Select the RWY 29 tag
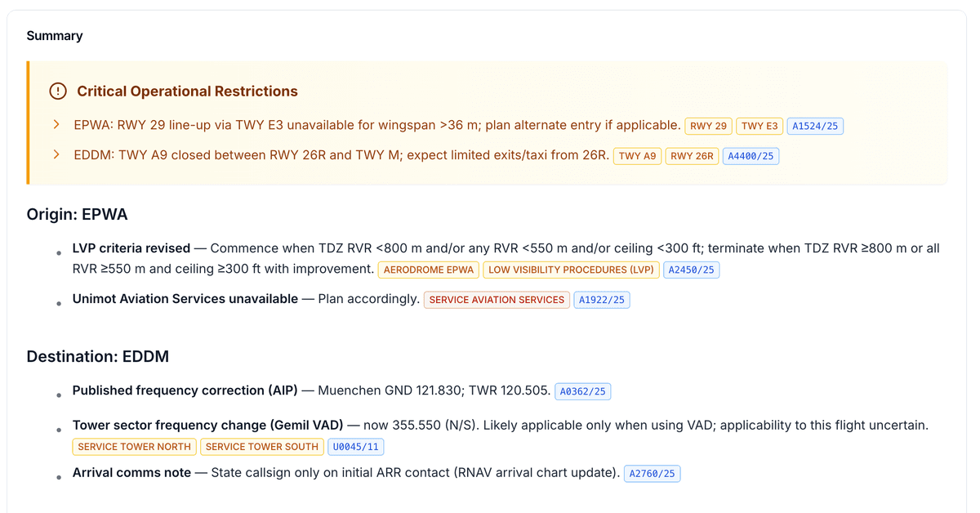 tap(708, 126)
